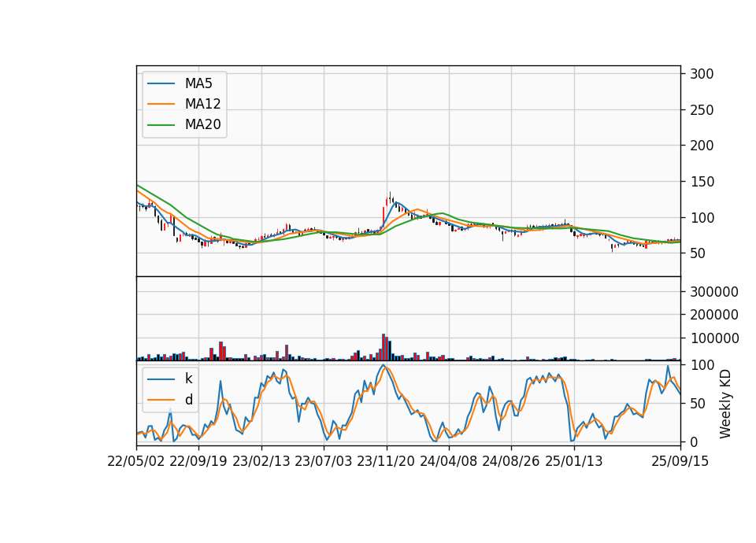Click the price spike candlestick near 23/11/20
The image size is (756, 543).
[x=390, y=198]
